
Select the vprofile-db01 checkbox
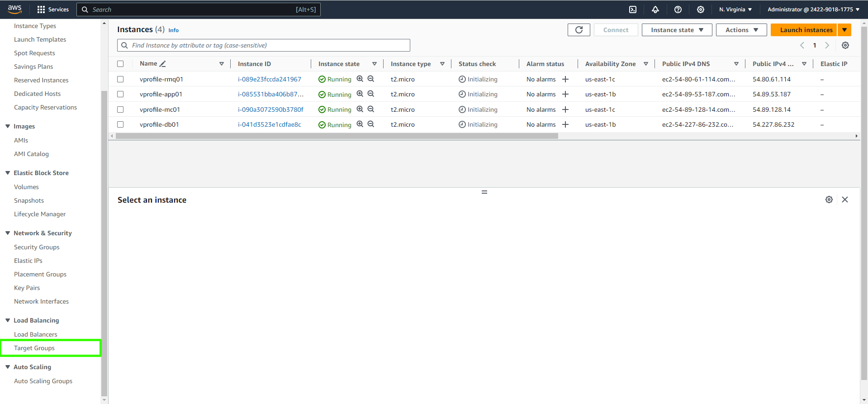click(120, 124)
